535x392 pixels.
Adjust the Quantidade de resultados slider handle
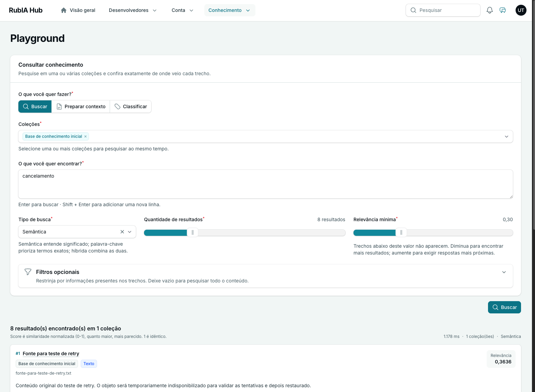pos(192,232)
